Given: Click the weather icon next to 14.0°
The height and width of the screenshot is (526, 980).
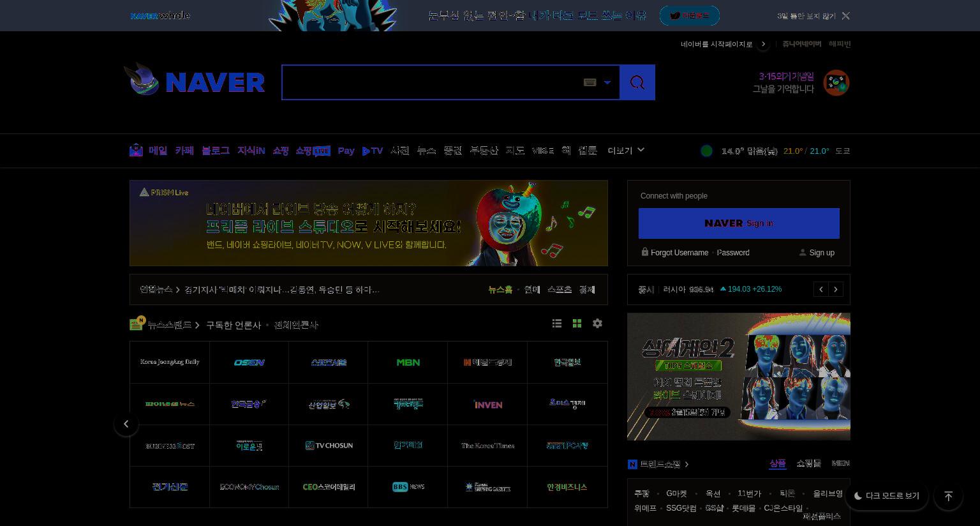Looking at the screenshot, I should point(706,151).
